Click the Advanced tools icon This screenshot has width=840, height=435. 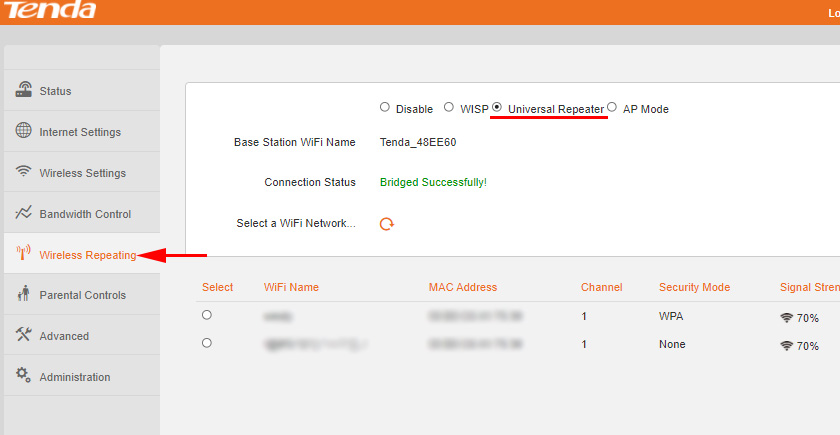click(x=24, y=335)
